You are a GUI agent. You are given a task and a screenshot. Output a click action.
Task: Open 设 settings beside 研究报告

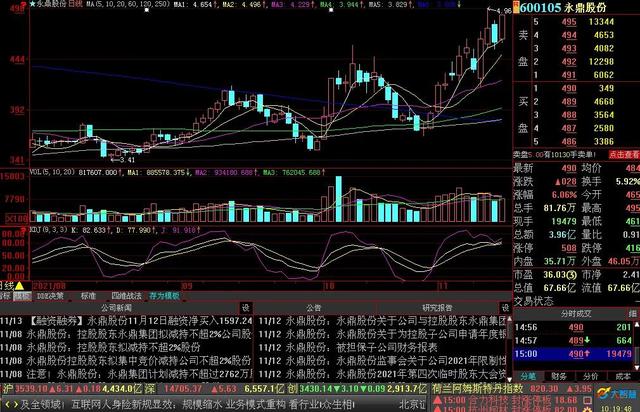505,307
